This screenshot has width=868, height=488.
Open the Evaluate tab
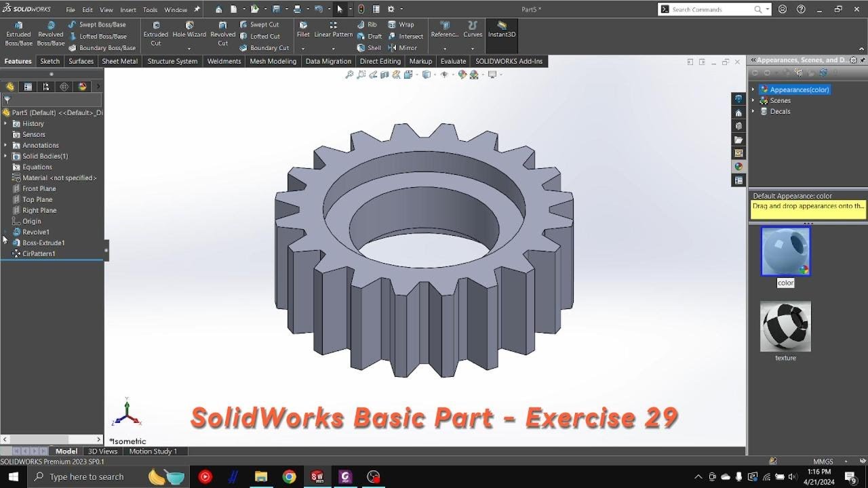(453, 61)
